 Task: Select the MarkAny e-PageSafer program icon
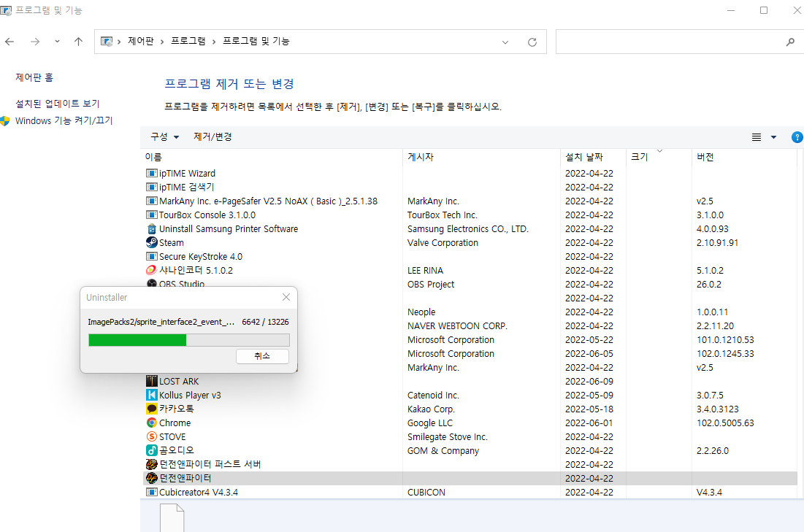(x=151, y=201)
